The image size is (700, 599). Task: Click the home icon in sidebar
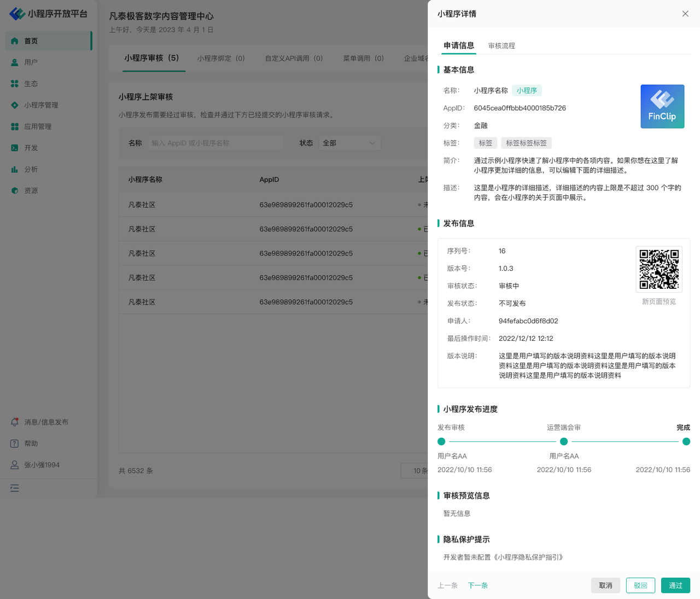click(15, 41)
